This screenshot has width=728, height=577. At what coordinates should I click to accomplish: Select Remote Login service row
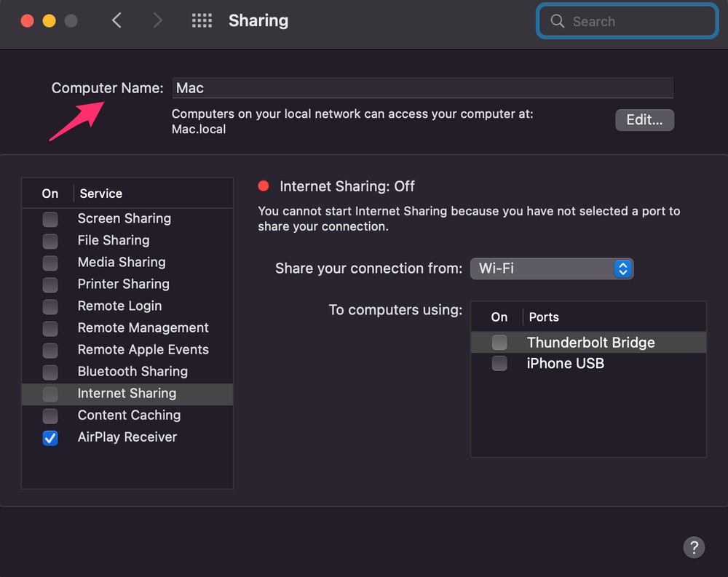click(127, 306)
